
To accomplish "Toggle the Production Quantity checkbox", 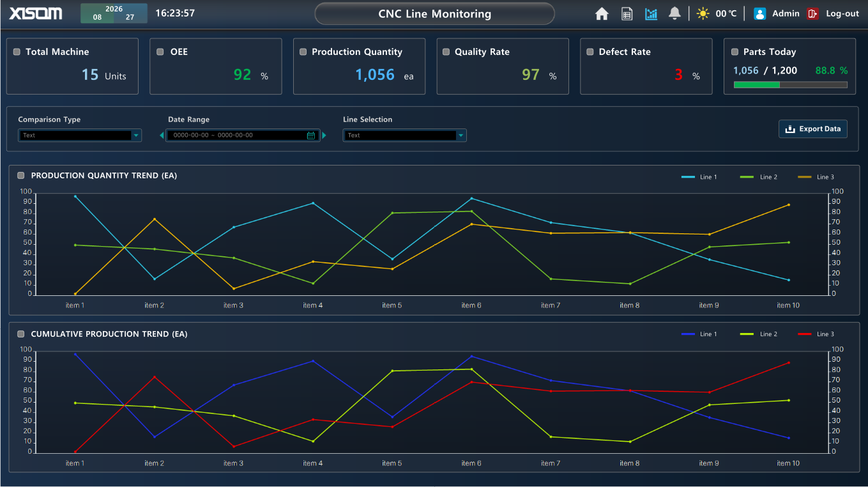I will (x=303, y=52).
